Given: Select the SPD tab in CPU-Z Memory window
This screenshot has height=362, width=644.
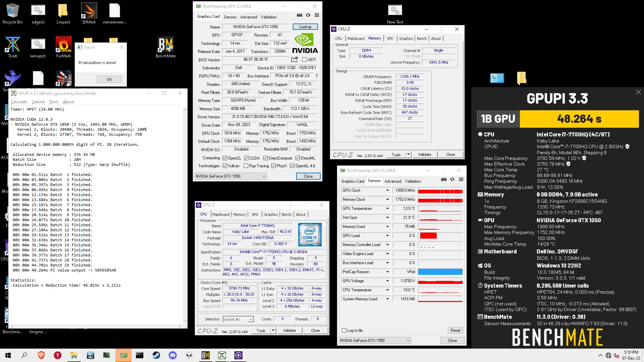Looking at the screenshot, I should (390, 39).
